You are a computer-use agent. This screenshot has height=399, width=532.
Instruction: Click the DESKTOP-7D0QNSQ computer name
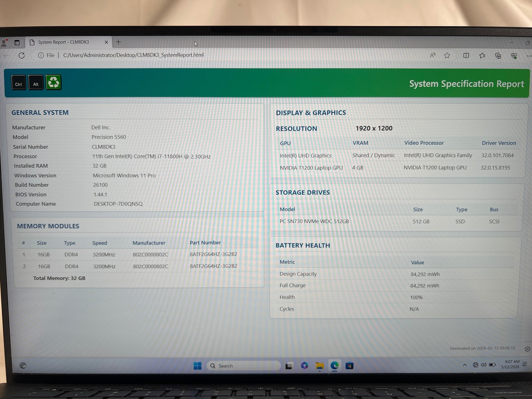118,204
